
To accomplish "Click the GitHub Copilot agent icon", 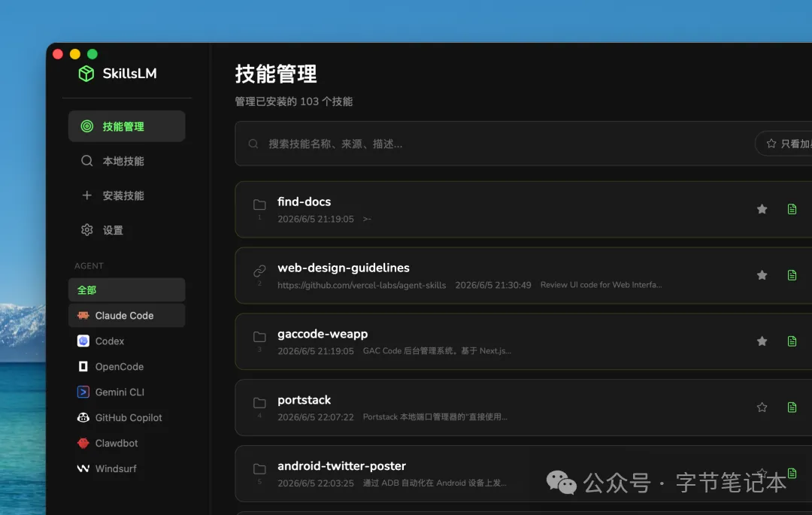I will [83, 418].
